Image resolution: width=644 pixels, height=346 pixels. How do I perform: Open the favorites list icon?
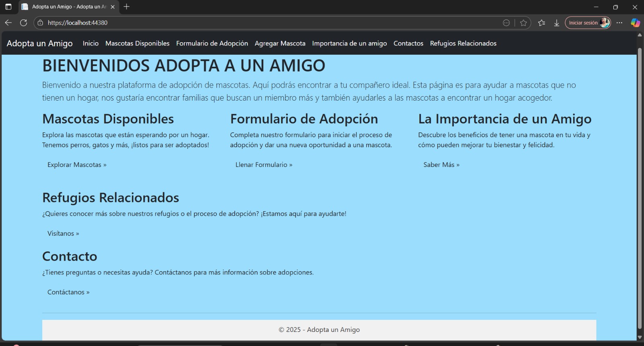(x=542, y=23)
